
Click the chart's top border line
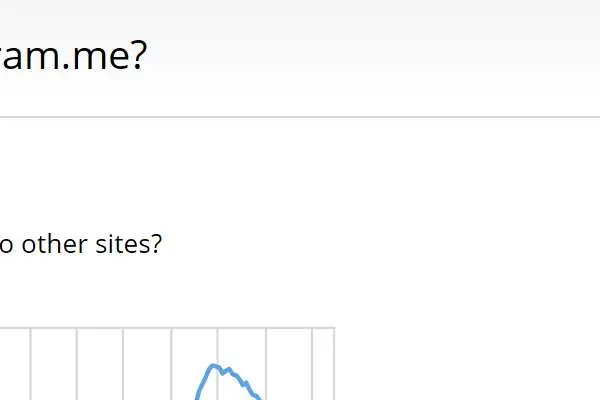click(167, 328)
